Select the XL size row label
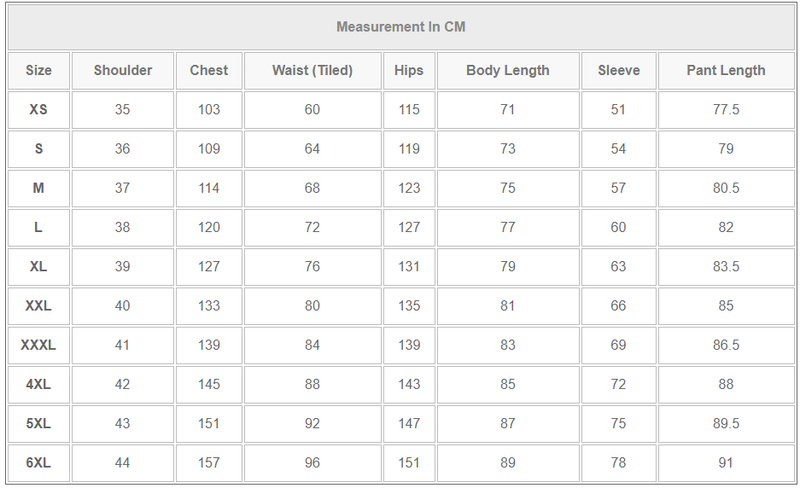The height and width of the screenshot is (488, 800). click(x=38, y=267)
